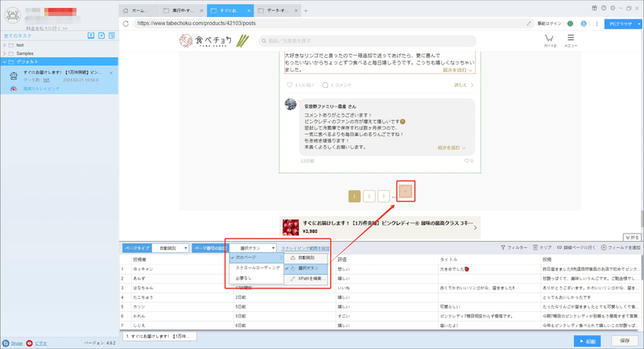The width and height of the screenshot is (644, 349).
Task: Click 料金を払うに行く link
Action: pos(47,28)
